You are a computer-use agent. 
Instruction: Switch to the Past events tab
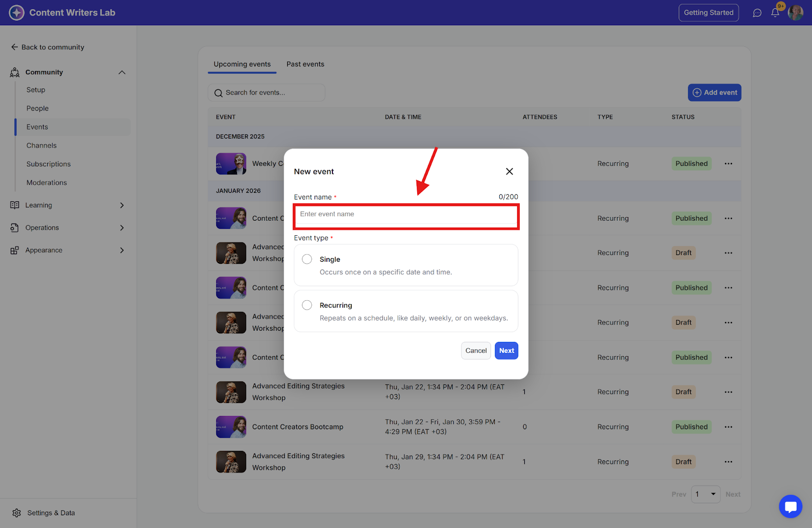305,64
